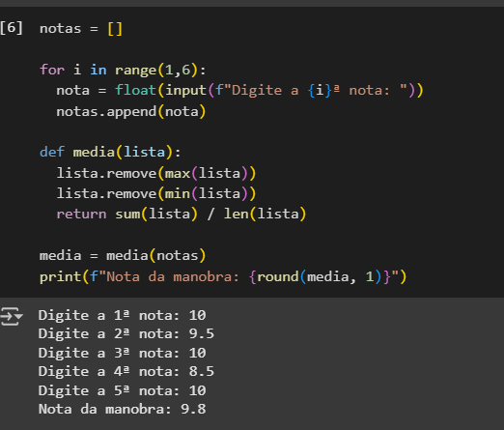
Task: Expand the small arrow on output icon
Action: click(19, 316)
